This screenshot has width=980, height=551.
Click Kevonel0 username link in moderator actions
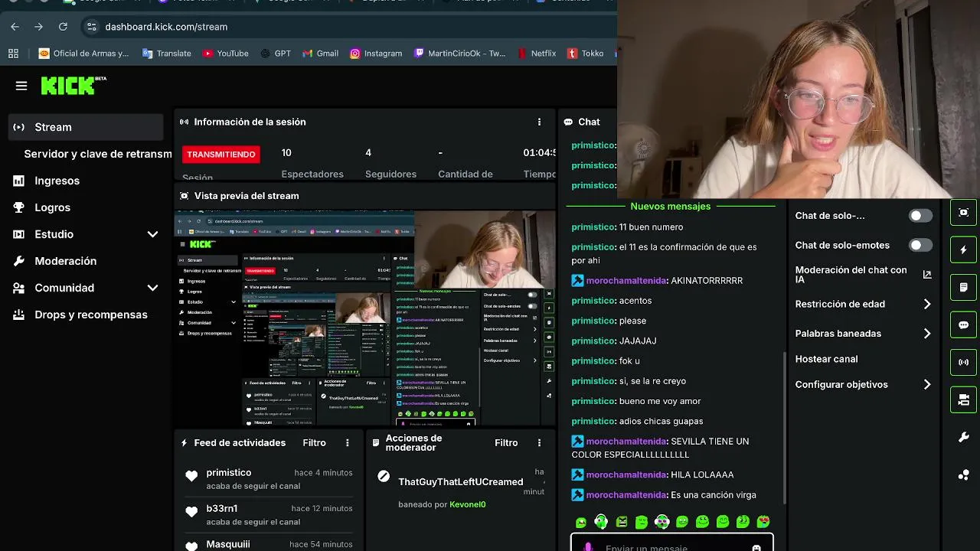[x=467, y=504]
